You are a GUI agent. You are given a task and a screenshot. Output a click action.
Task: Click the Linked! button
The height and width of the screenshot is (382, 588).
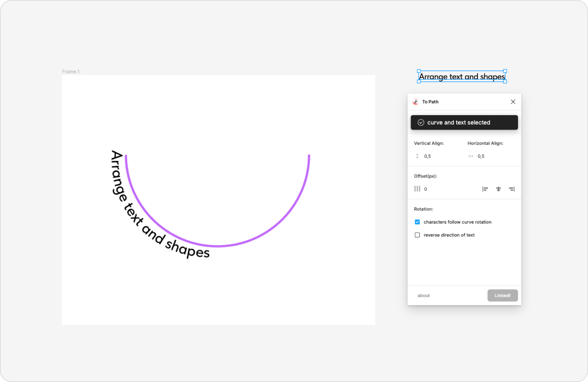[x=502, y=295]
